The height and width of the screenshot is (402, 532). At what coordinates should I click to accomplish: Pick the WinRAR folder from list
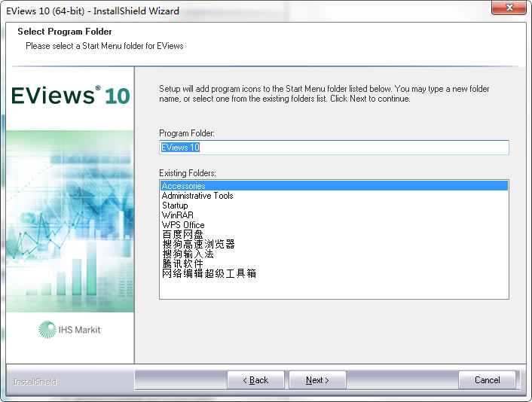[x=178, y=215]
